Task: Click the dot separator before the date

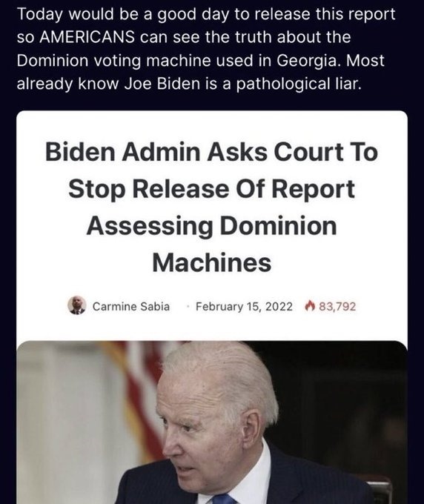Action: pyautogui.click(x=187, y=307)
